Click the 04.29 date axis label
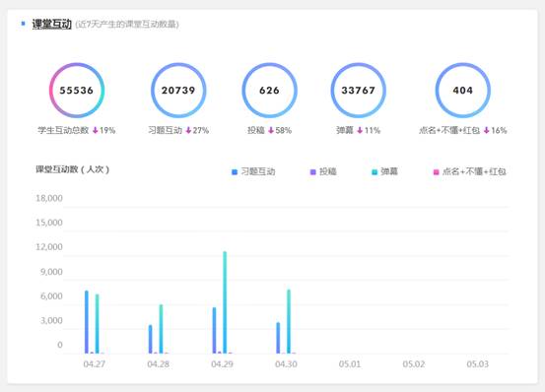The image size is (545, 392). (x=222, y=363)
